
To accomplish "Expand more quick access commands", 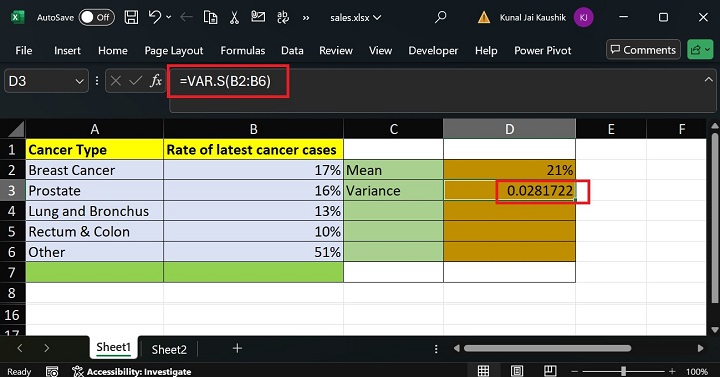I will pyautogui.click(x=306, y=18).
